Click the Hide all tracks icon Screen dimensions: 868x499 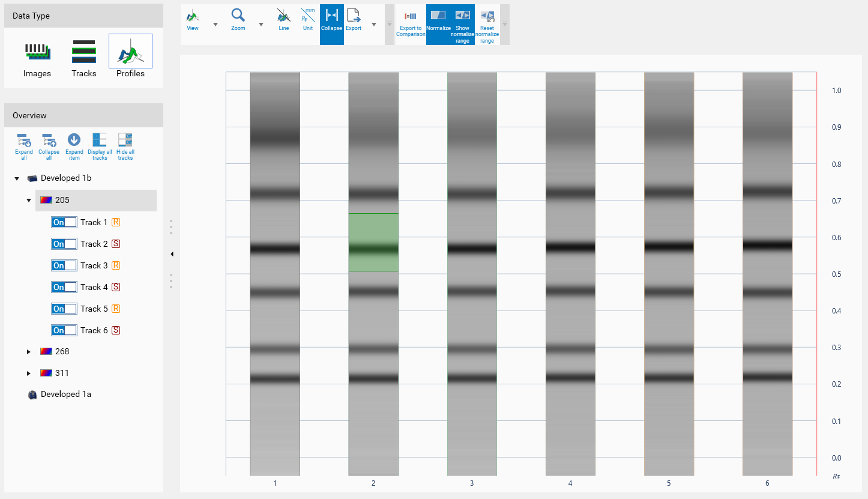pos(125,146)
